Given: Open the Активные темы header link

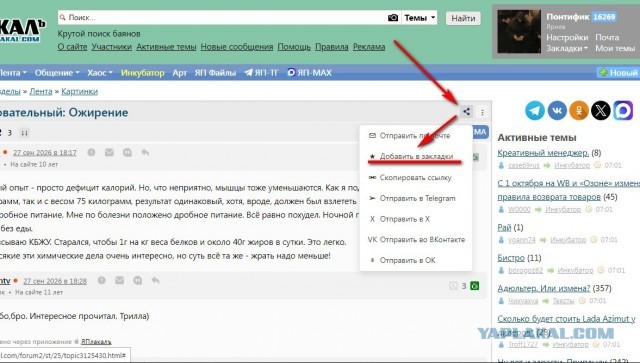Looking at the screenshot, I should pos(166,47).
